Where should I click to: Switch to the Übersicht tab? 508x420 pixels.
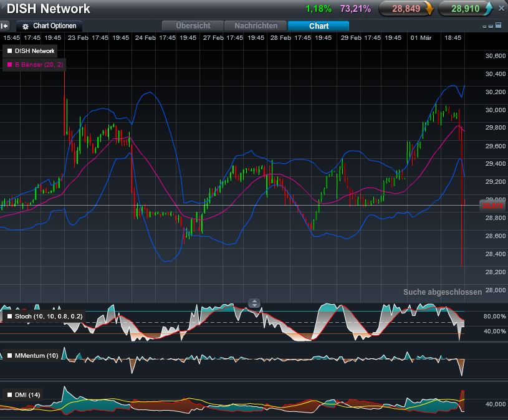[193, 26]
